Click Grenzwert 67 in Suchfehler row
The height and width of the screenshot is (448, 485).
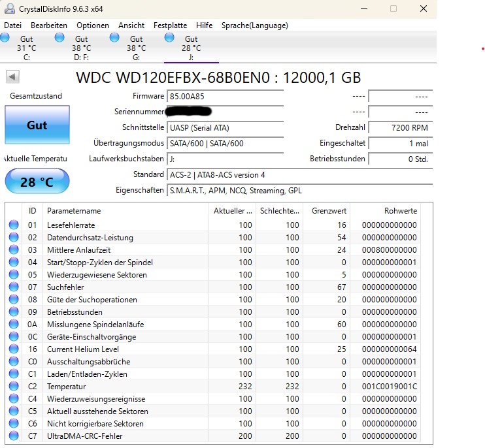(x=341, y=287)
